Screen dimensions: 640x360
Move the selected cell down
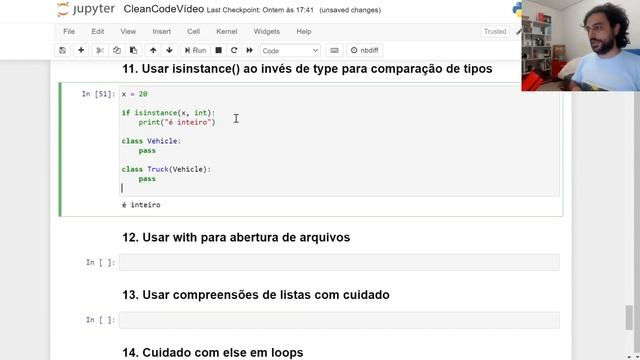tap(169, 50)
